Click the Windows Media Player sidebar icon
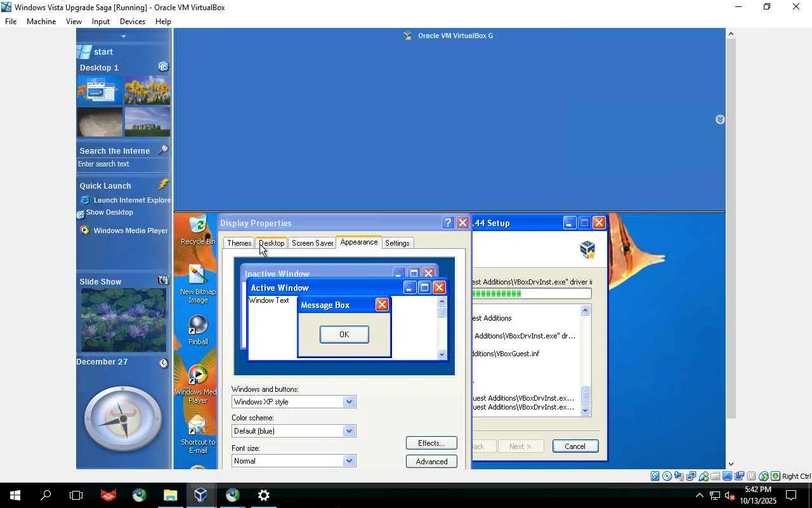This screenshot has width=812, height=508. pos(85,231)
